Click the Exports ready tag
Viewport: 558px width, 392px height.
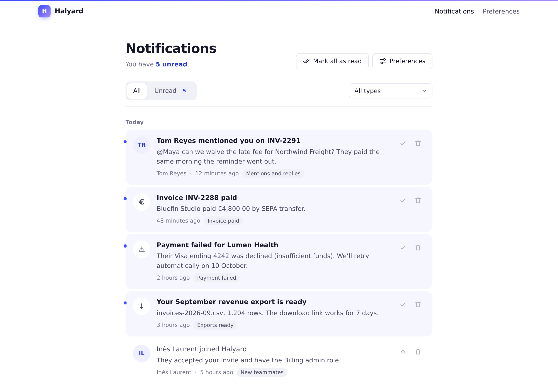(215, 325)
